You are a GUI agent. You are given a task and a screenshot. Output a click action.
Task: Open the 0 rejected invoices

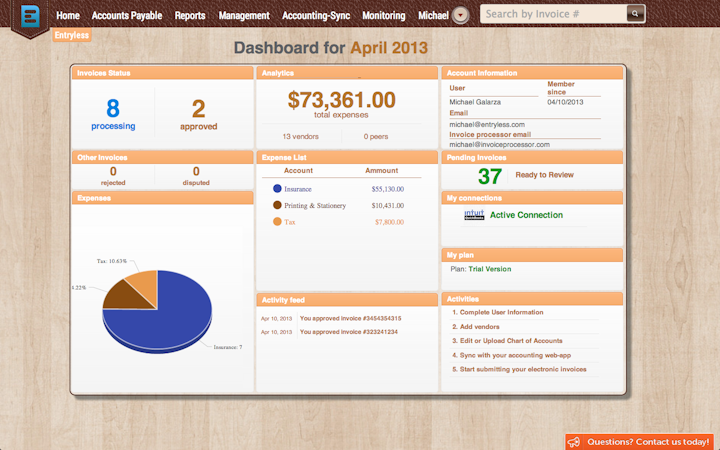(113, 176)
